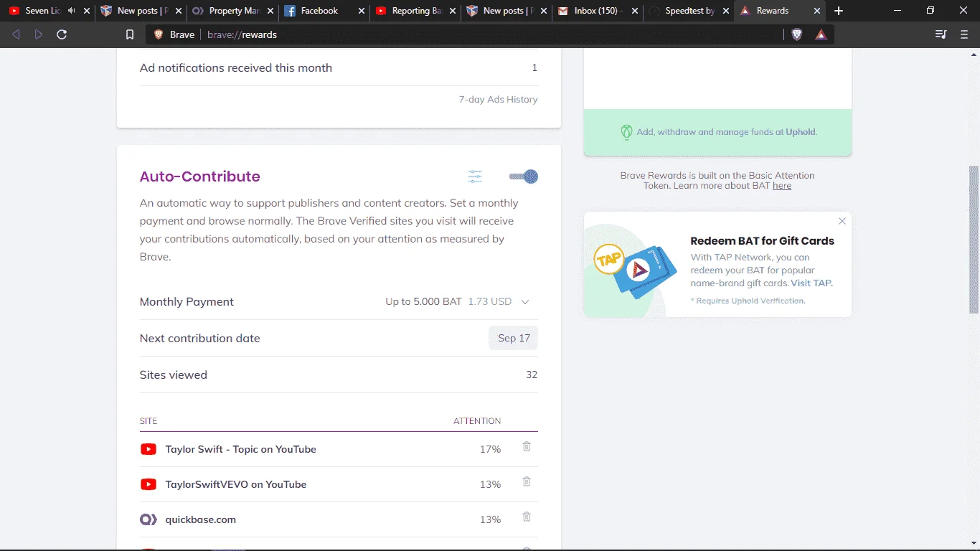Click the TAP gift card illustration
Viewport: 980px width, 551px height.
pos(635,269)
